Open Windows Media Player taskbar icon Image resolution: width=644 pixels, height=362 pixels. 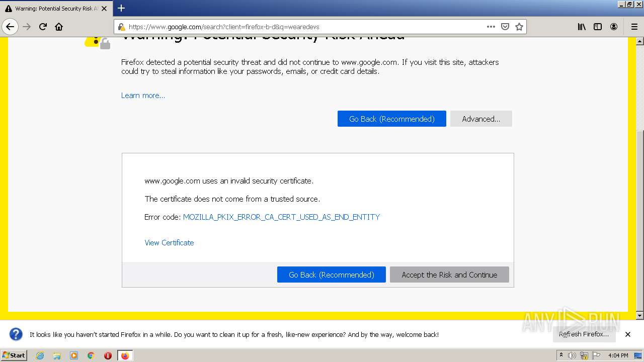pyautogui.click(x=74, y=355)
